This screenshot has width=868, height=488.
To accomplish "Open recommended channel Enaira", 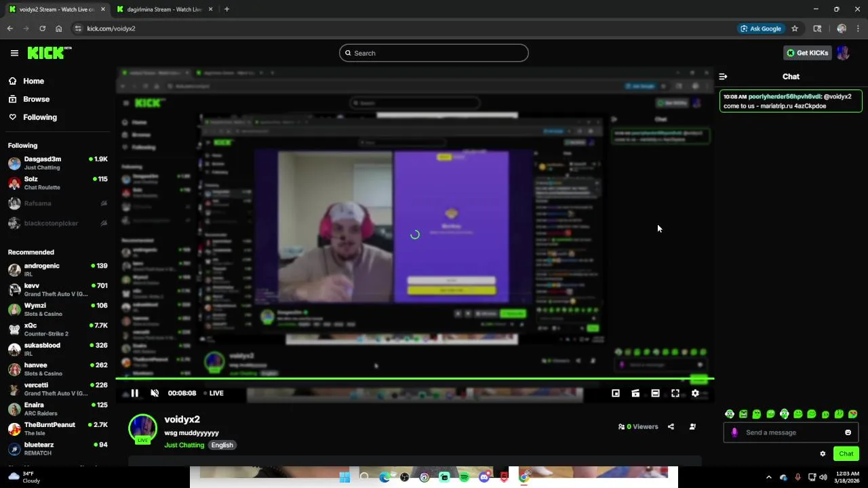I will click(58, 409).
